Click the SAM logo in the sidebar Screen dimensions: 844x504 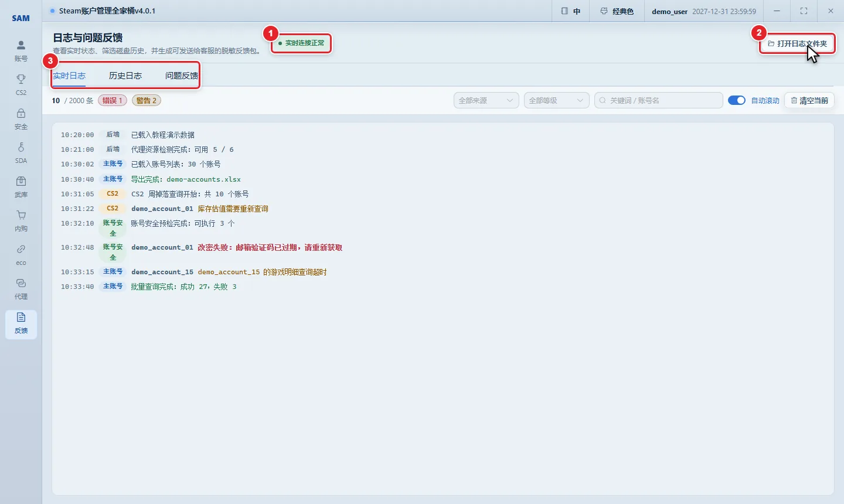click(x=21, y=18)
